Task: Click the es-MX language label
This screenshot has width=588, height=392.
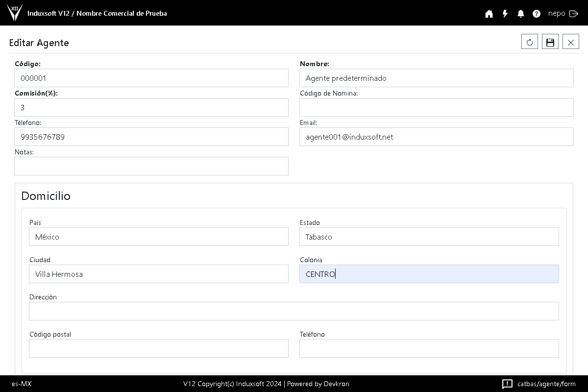Action: pos(22,384)
